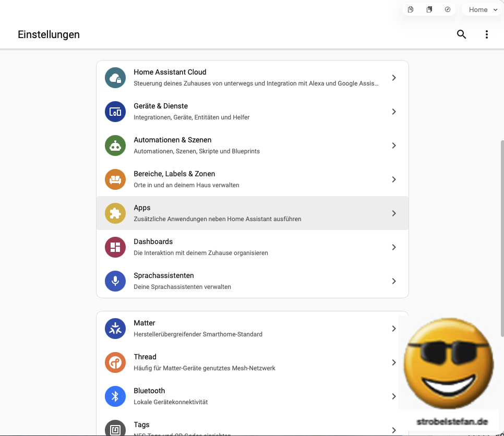Image resolution: width=504 pixels, height=436 pixels.
Task: Click the yellow Apps puzzle-piece icon
Action: [x=115, y=213]
